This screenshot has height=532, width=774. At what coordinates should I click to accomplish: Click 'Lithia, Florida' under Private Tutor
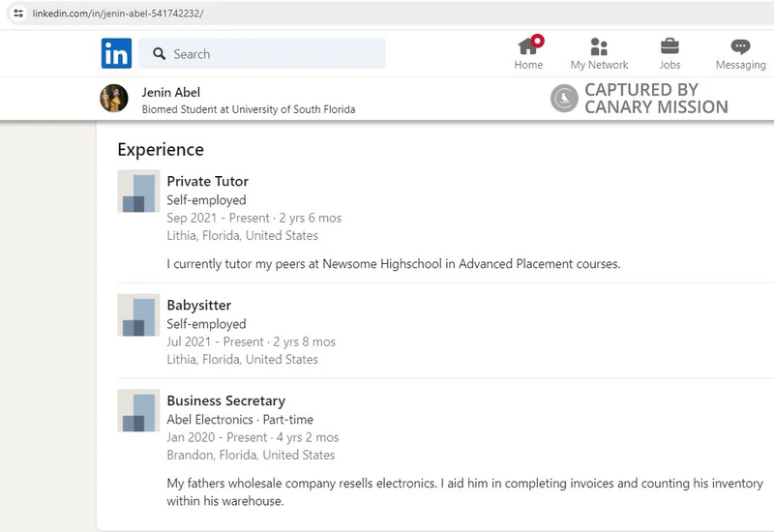tap(243, 235)
